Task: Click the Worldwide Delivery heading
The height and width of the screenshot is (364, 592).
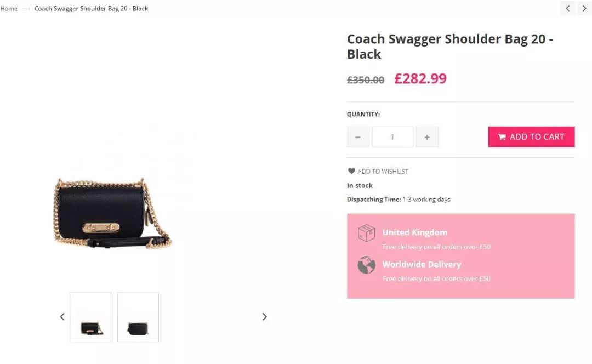Action: click(x=422, y=264)
